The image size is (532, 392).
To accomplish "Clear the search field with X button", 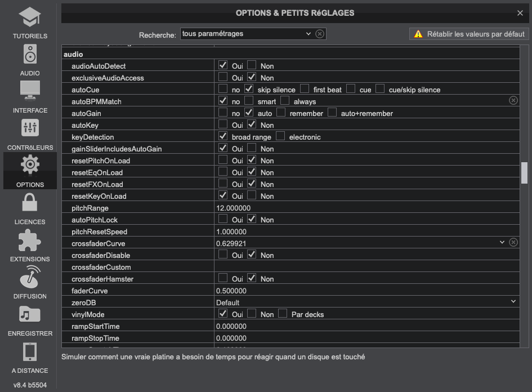I will point(320,34).
